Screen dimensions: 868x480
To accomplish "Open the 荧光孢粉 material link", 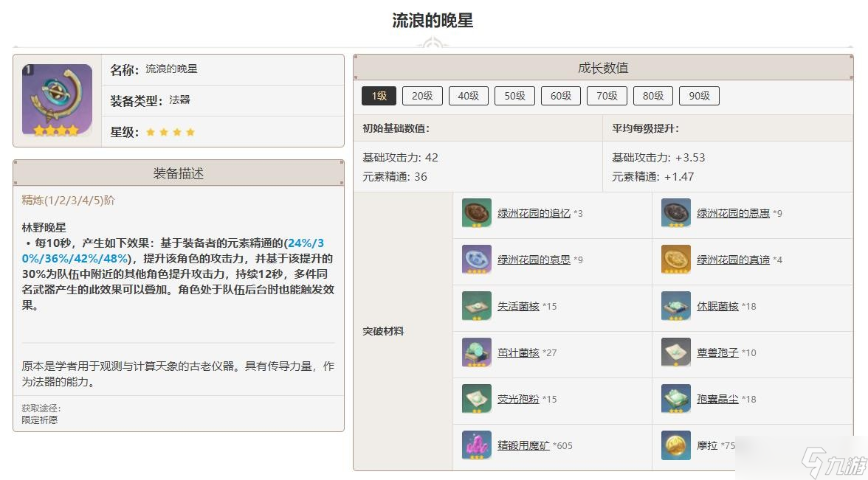I will click(518, 399).
